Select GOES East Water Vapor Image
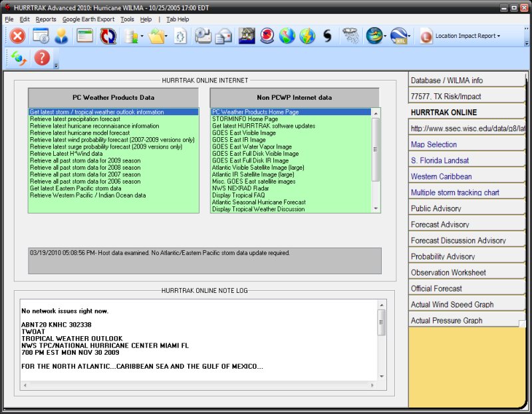The height and width of the screenshot is (414, 532). coord(251,146)
